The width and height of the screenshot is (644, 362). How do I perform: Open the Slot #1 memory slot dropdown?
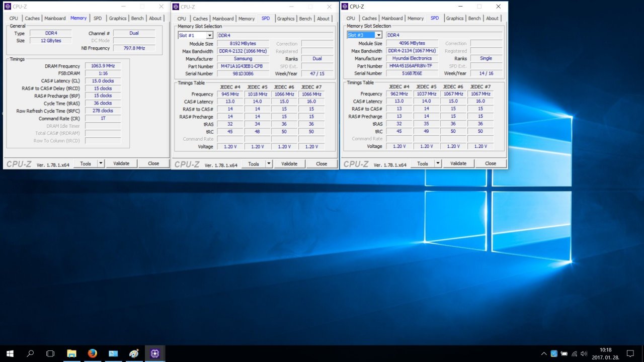tap(209, 35)
